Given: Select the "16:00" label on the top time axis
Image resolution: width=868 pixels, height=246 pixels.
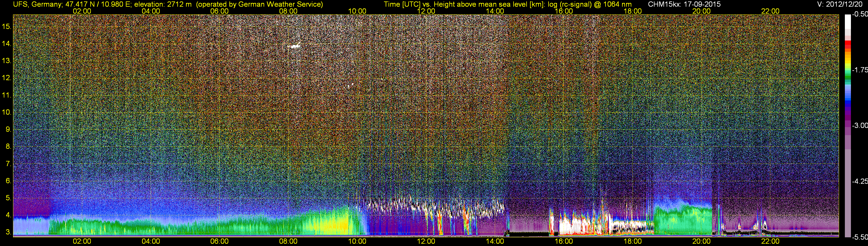Looking at the screenshot, I should coord(564,11).
